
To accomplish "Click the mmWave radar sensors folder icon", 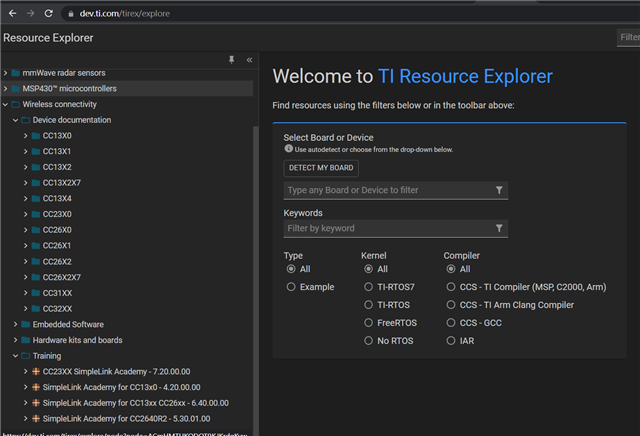I will coord(15,73).
